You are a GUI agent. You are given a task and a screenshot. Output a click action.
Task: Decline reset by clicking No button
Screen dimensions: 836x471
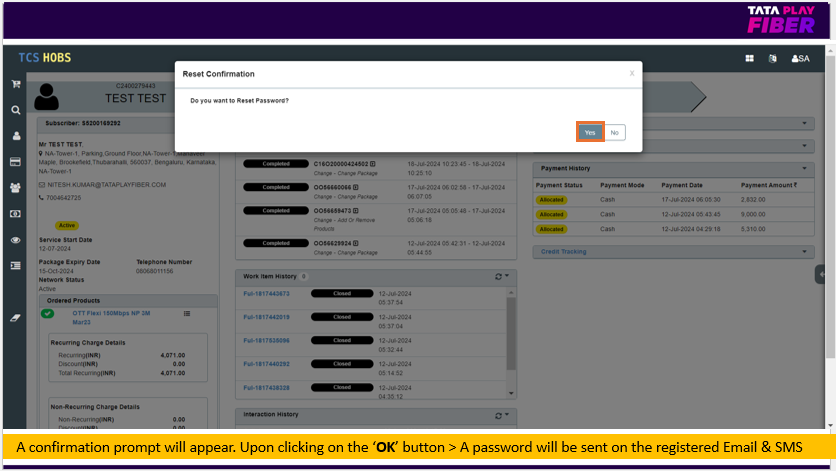click(x=615, y=132)
